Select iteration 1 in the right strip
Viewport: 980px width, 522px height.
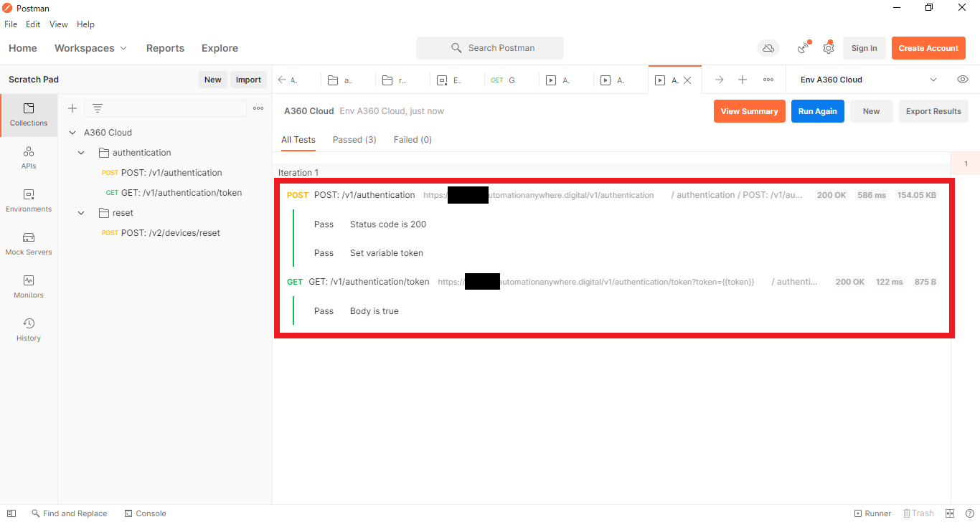[x=966, y=164]
